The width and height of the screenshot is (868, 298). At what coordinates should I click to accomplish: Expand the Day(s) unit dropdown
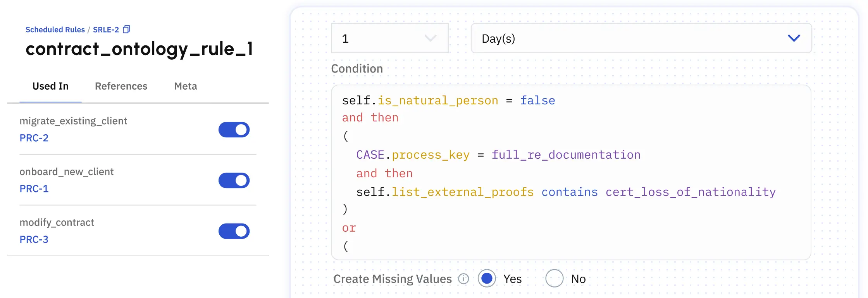(x=641, y=38)
